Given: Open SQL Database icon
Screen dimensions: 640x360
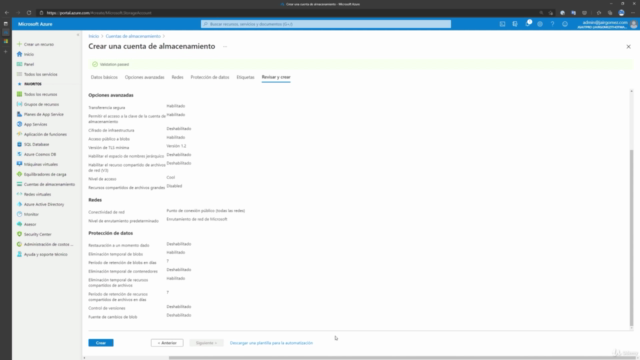Looking at the screenshot, I should 19,144.
